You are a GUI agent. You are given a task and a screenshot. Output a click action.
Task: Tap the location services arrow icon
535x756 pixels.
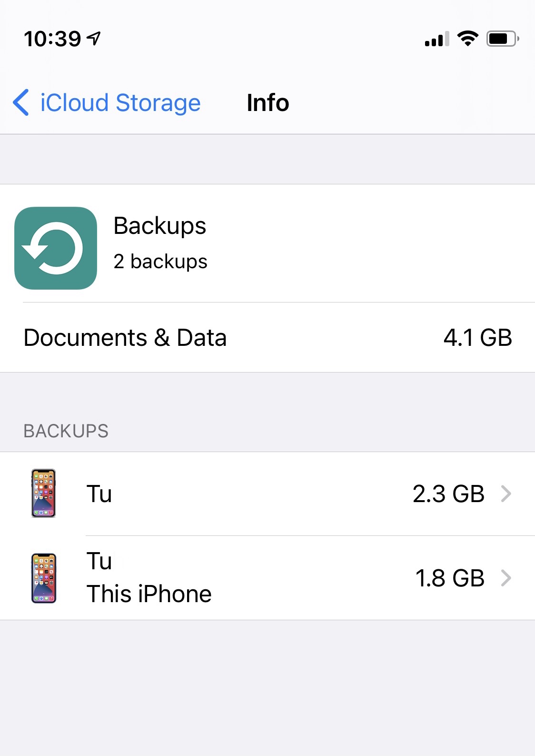pyautogui.click(x=94, y=38)
